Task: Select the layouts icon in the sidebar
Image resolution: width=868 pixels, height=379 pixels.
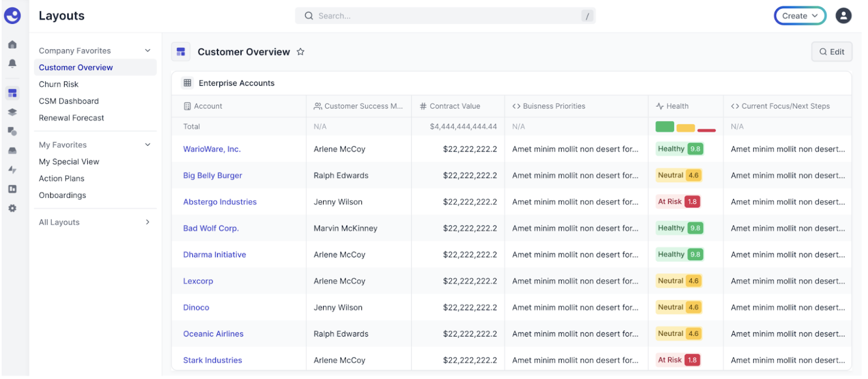Action: pyautogui.click(x=12, y=93)
